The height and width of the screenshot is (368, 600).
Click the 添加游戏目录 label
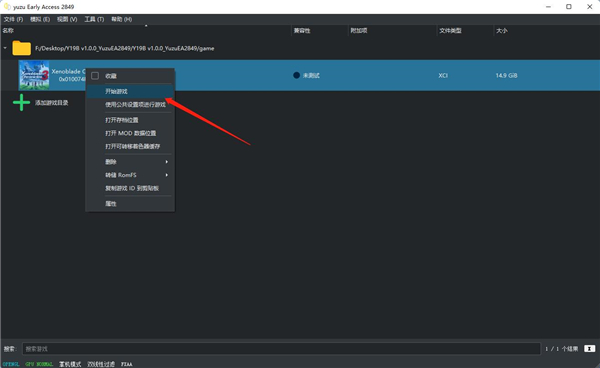(x=52, y=103)
